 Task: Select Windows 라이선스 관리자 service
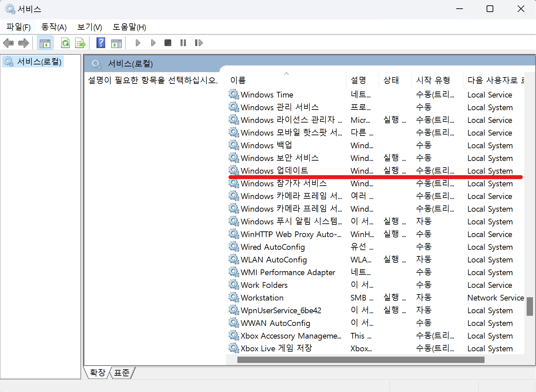pos(376,120)
